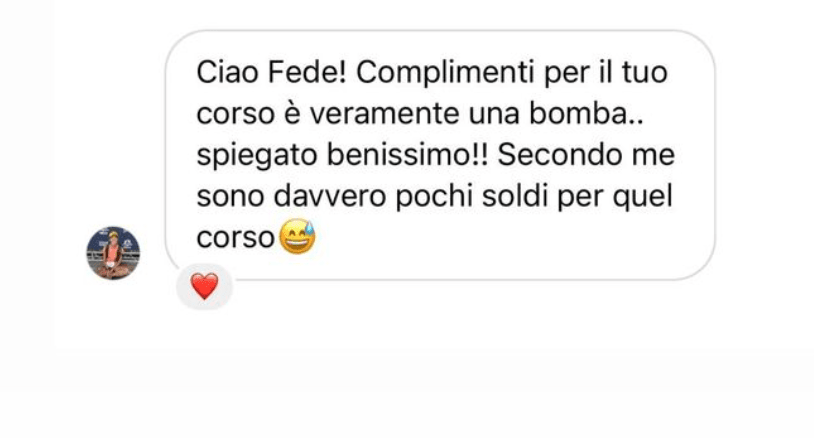This screenshot has height=438, width=814.
Task: Click the word "veramente" in second line
Action: [x=385, y=114]
